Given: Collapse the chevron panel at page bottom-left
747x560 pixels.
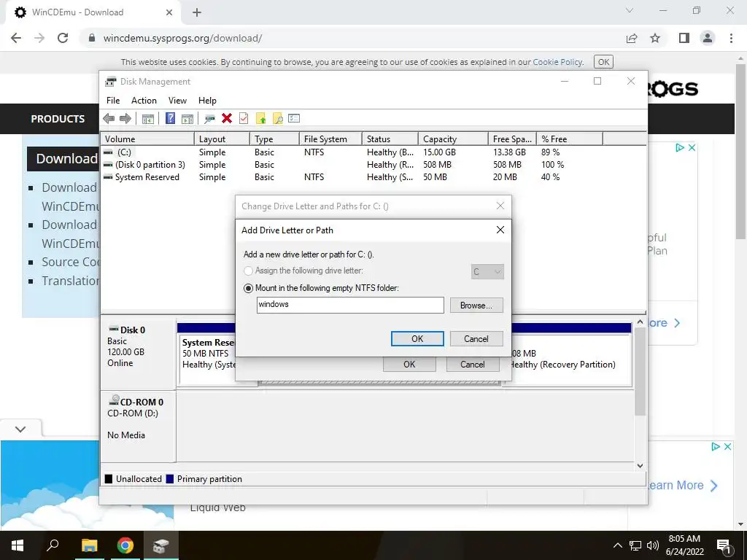Looking at the screenshot, I should pyautogui.click(x=20, y=429).
